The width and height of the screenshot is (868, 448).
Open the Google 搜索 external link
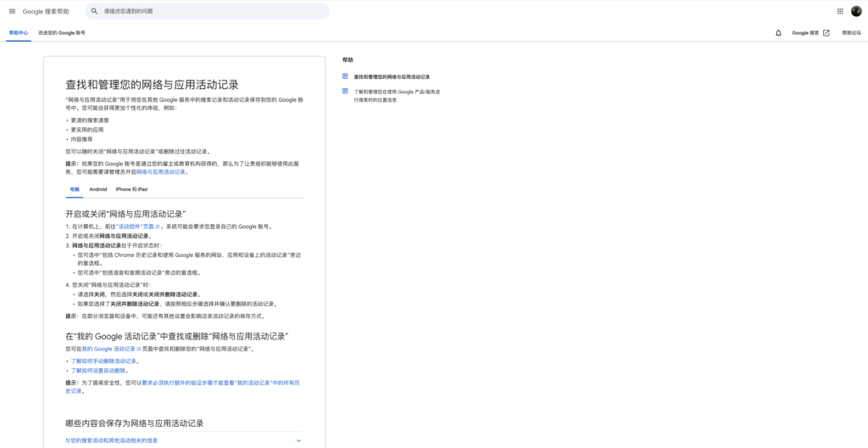(810, 33)
